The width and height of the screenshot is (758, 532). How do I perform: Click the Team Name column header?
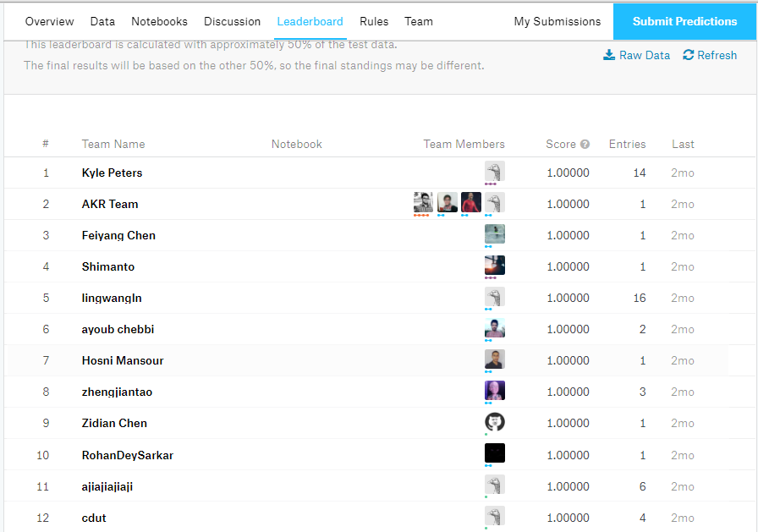(113, 144)
